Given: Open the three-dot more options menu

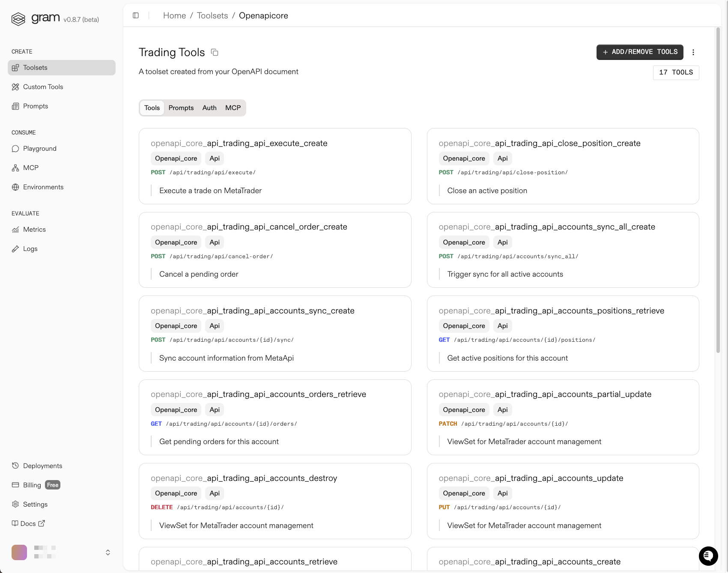Looking at the screenshot, I should coord(693,52).
